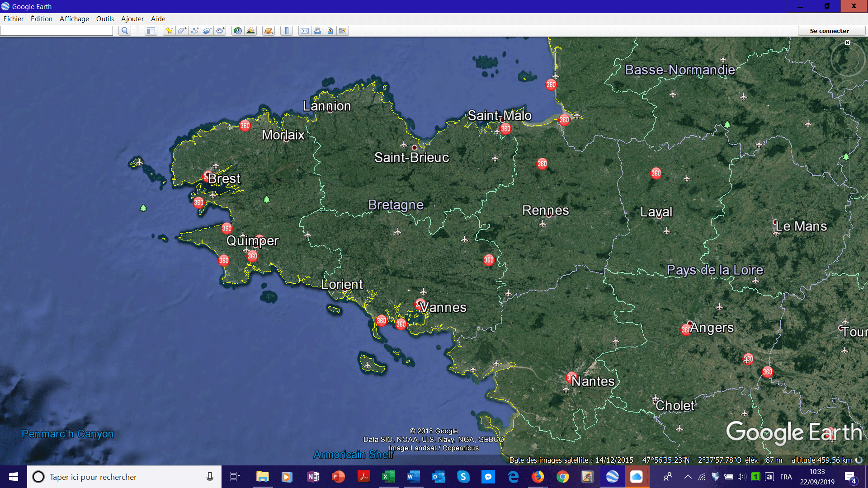Screen dimensions: 868x488
Task: Open the Fichier menu
Action: tap(14, 19)
